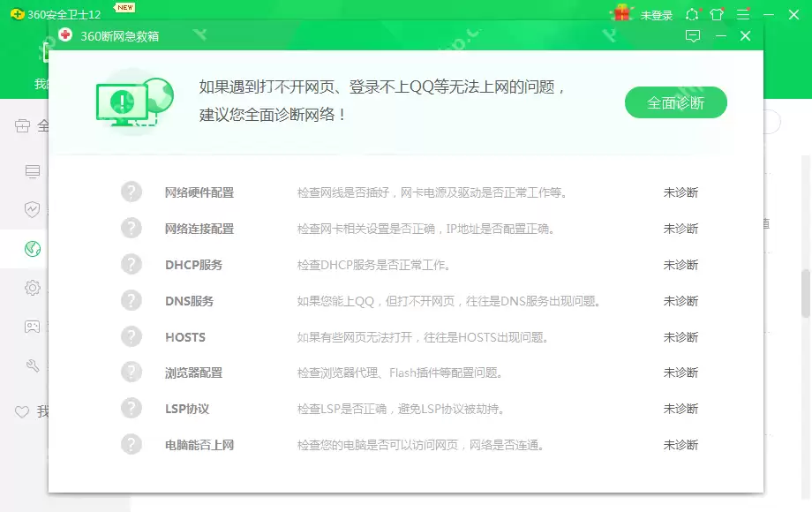The width and height of the screenshot is (812, 512).
Task: Open the gift box promotion icon in title bar
Action: [x=622, y=14]
